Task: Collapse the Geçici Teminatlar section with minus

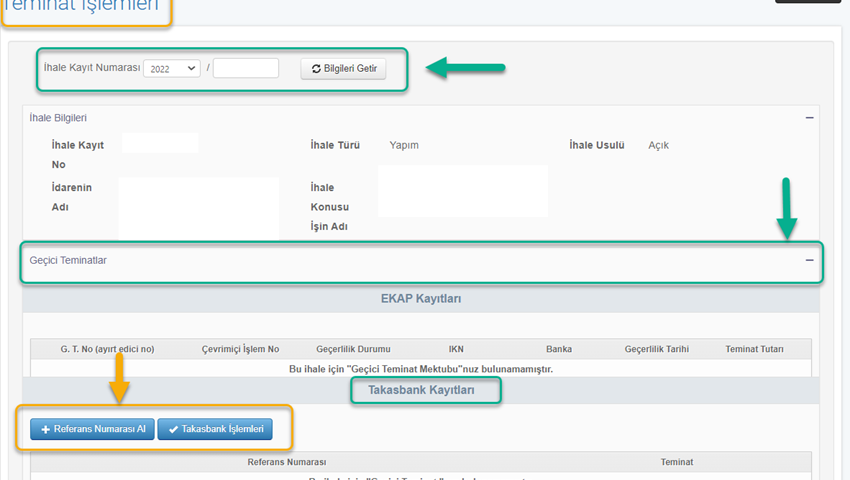Action: click(809, 260)
